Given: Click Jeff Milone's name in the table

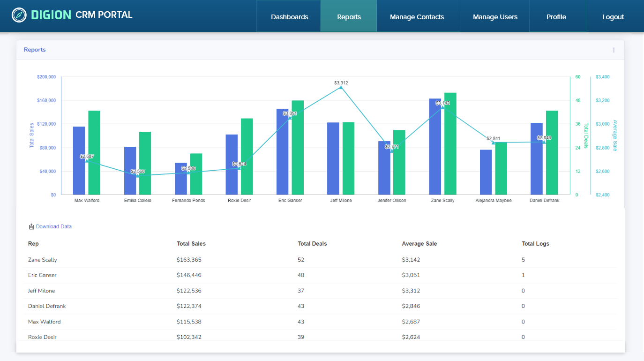Looking at the screenshot, I should 42,290.
